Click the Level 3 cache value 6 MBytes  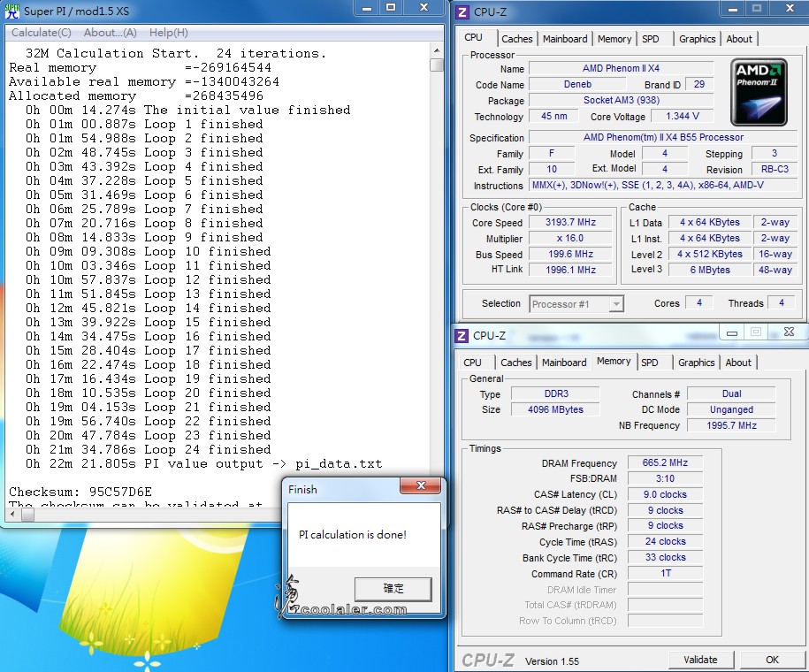(x=709, y=270)
